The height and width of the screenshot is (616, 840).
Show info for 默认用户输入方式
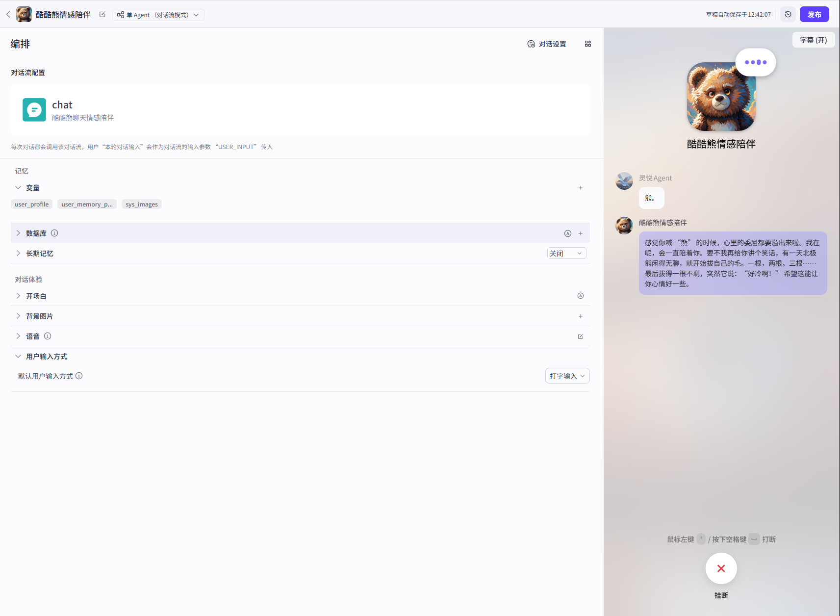[79, 376]
